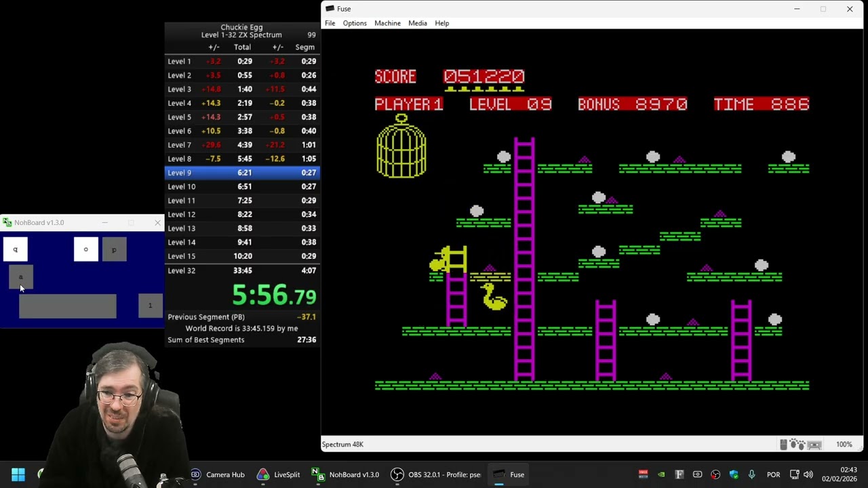Click the paw-prints pause icon in Fuse status bar

(797, 445)
